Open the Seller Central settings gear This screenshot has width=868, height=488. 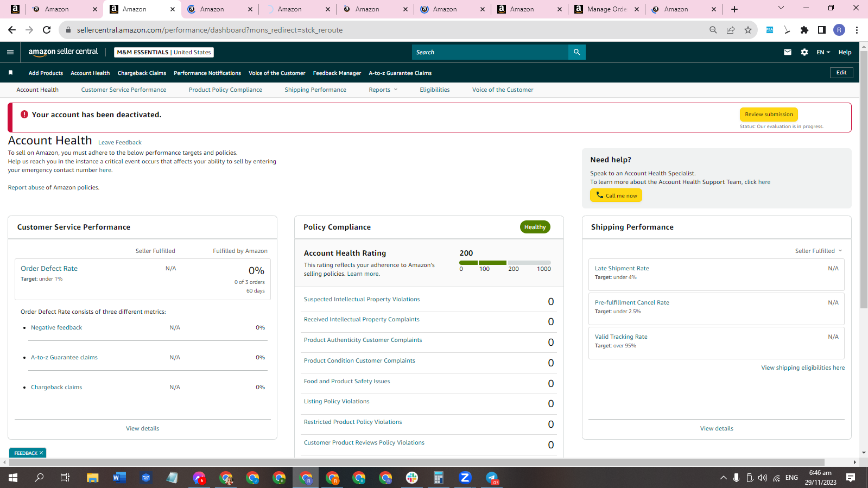pos(804,52)
